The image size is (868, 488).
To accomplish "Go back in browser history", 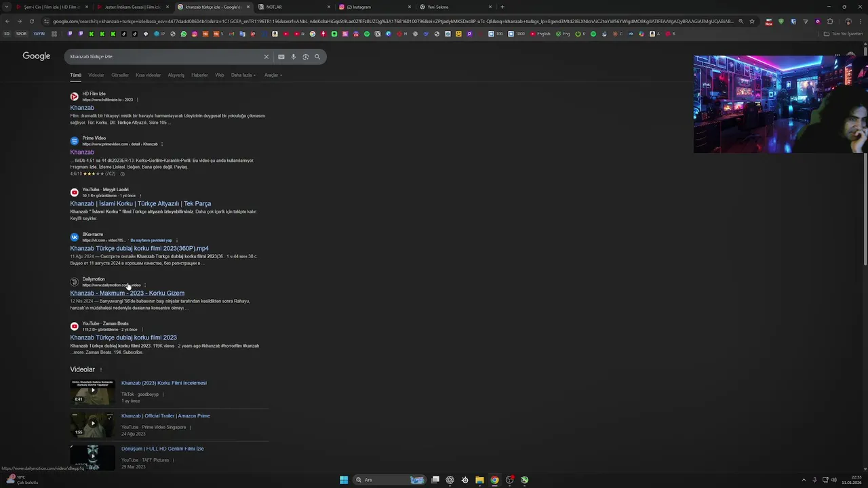I will point(7,21).
